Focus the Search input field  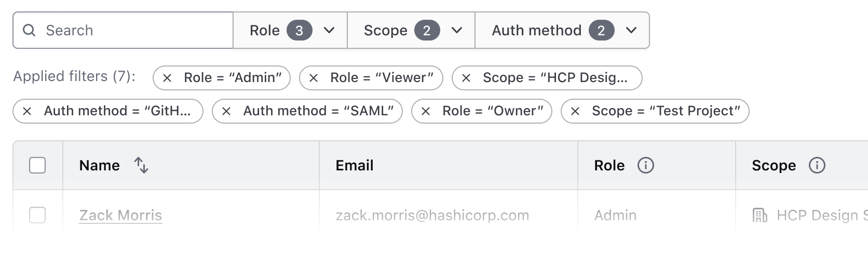pyautogui.click(x=135, y=30)
